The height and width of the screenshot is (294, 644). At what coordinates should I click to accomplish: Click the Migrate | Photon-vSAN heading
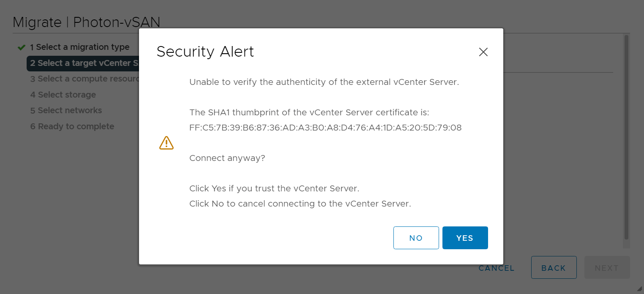[x=87, y=22]
